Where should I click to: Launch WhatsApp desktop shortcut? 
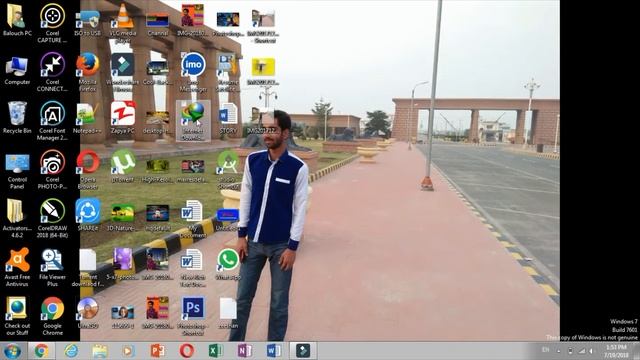tap(228, 264)
